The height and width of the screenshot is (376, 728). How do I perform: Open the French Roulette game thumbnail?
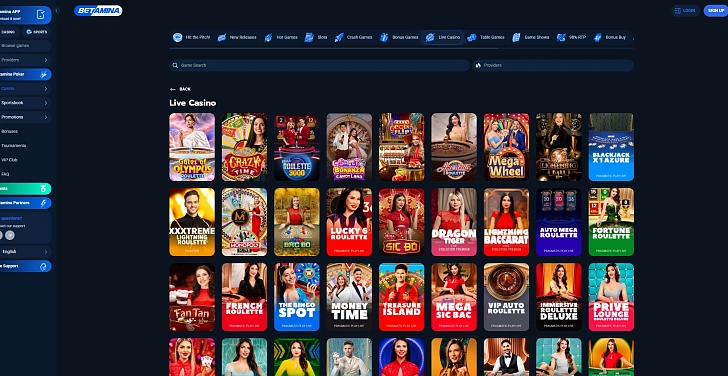tap(244, 297)
